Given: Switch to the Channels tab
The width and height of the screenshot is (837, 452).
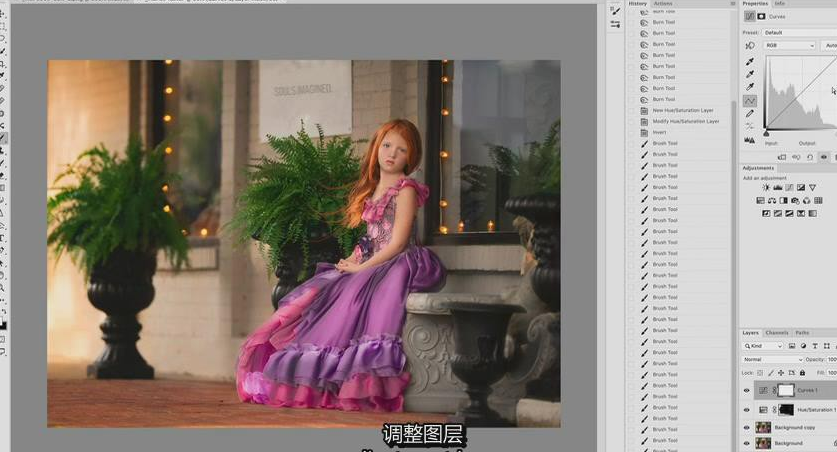Looking at the screenshot, I should pyautogui.click(x=777, y=332).
